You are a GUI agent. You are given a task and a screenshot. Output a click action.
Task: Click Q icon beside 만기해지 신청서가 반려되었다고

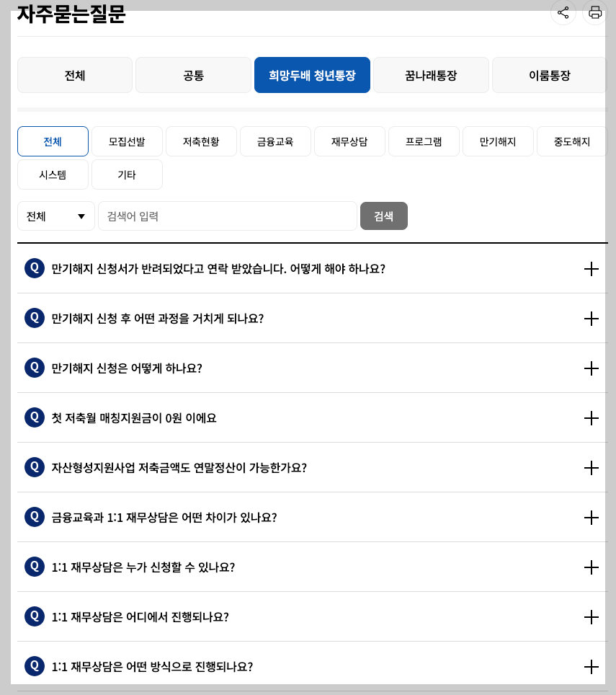coord(35,268)
